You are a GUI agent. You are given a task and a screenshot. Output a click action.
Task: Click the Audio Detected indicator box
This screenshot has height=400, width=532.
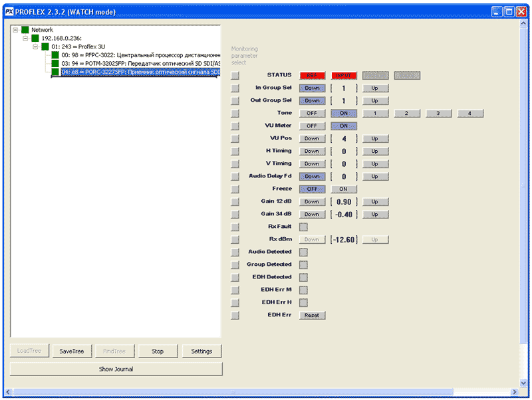[x=303, y=252]
